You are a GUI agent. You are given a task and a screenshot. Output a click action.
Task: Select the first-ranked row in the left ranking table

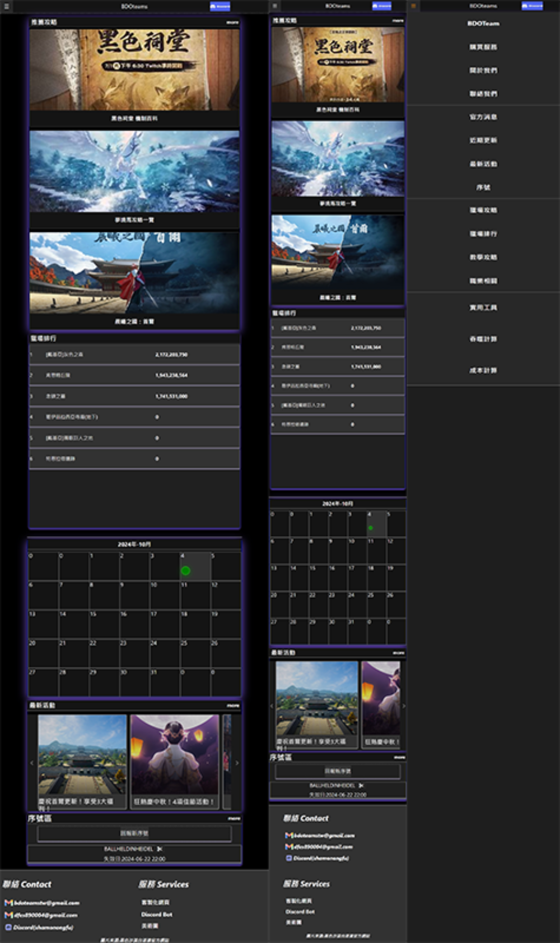(x=134, y=354)
